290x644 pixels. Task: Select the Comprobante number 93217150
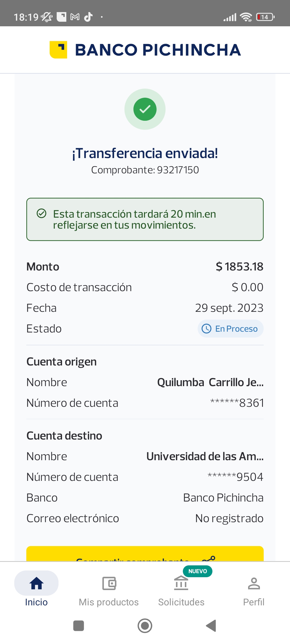(178, 170)
